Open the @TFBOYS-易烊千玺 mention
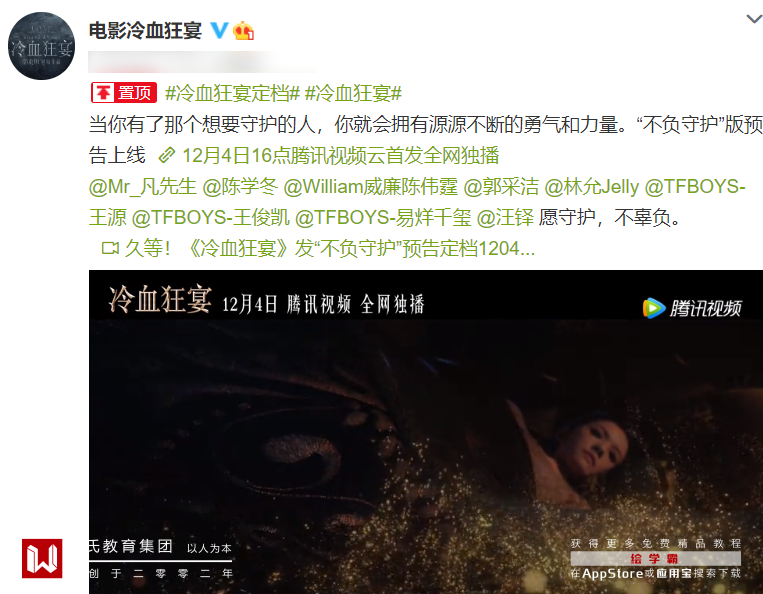 point(383,217)
